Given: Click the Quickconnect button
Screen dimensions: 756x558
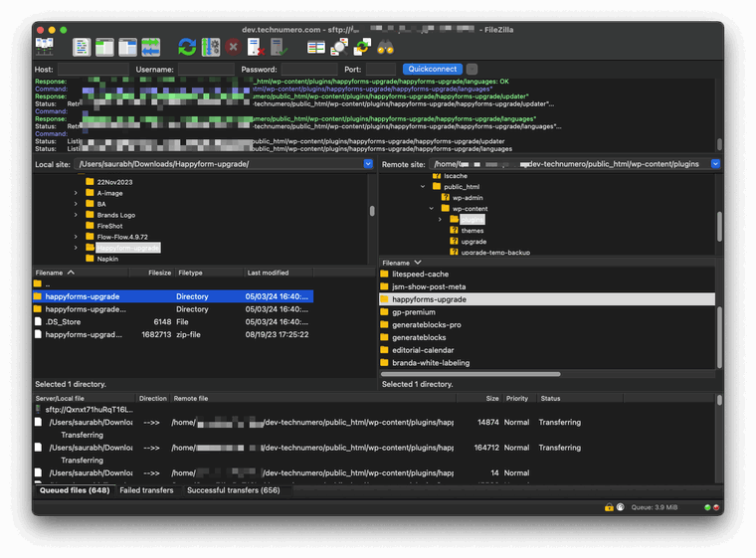Looking at the screenshot, I should coord(433,69).
